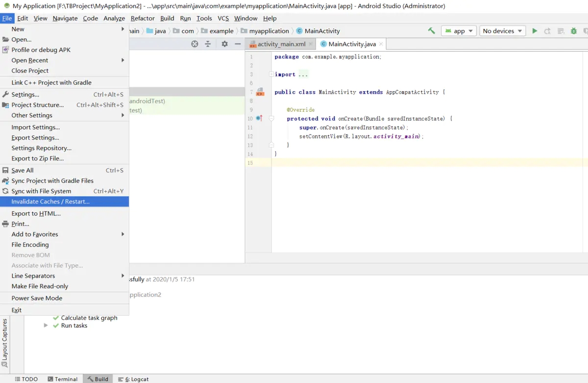Select Profile or debug APK

pos(64,50)
